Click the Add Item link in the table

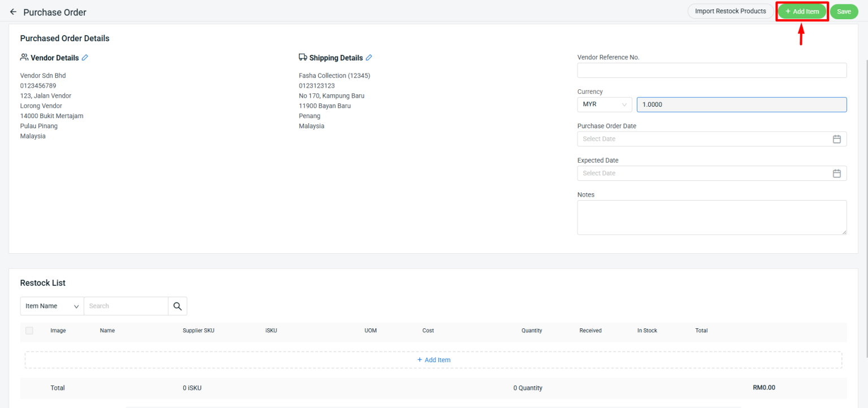(433, 360)
